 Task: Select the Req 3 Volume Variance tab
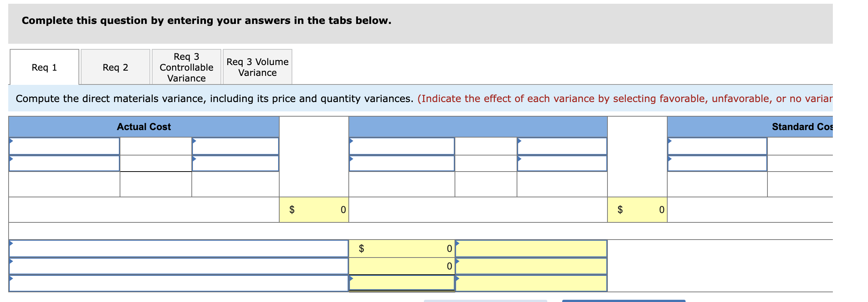pos(257,67)
